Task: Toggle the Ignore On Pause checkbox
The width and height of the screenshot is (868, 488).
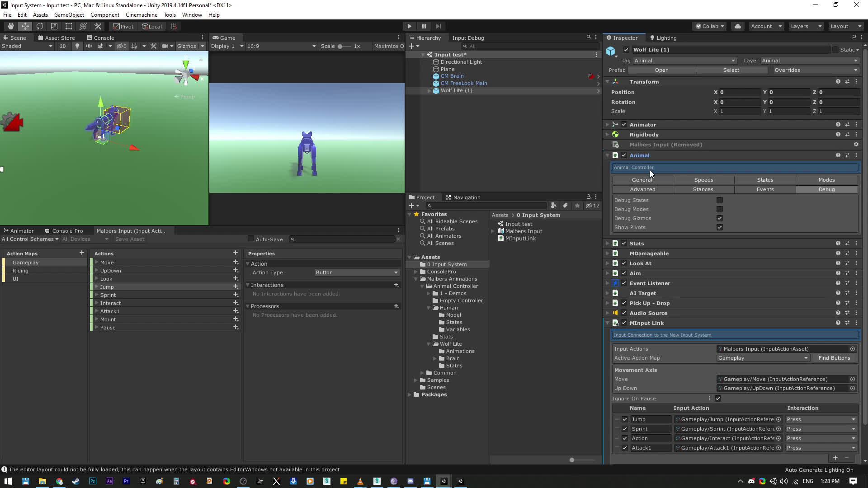Action: tap(718, 399)
